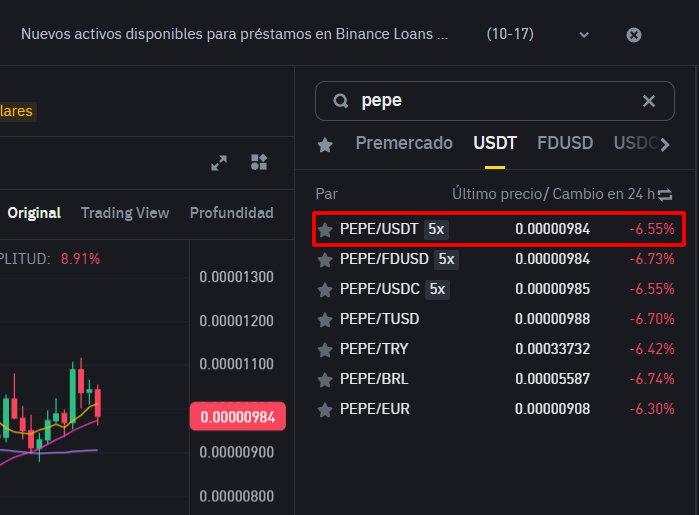
Task: Favorite the PEPE/USDT pair star
Action: pos(325,230)
